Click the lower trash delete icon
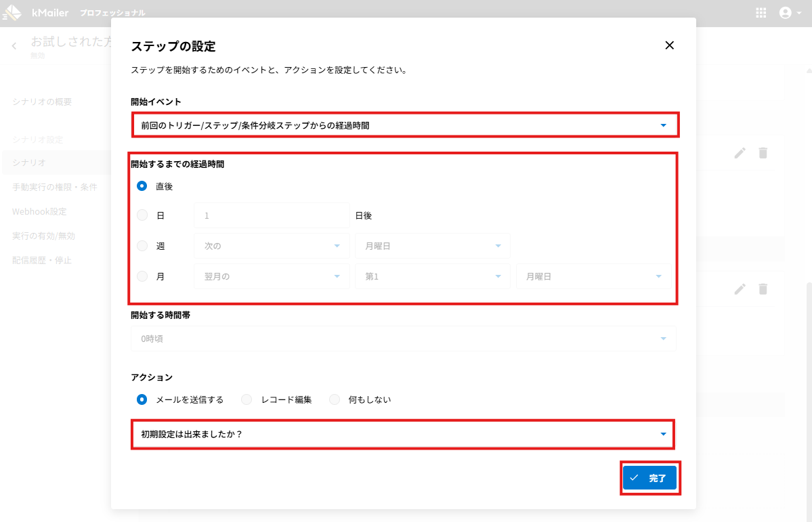 [763, 289]
